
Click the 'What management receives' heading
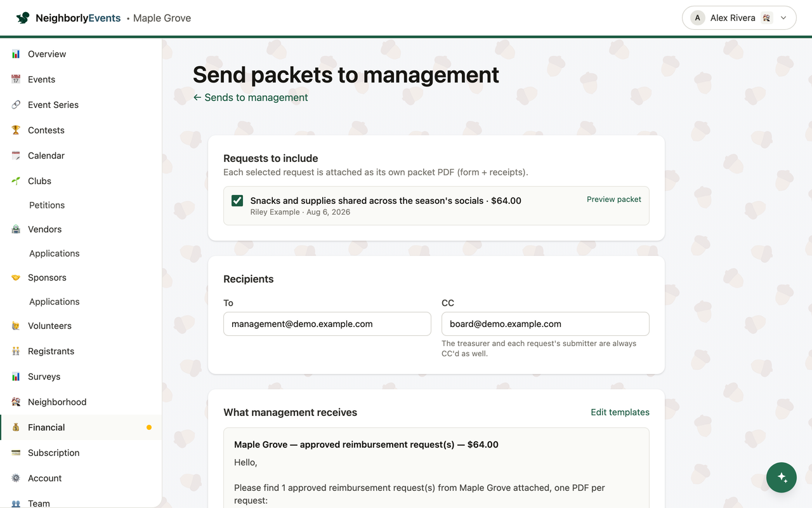click(x=290, y=412)
